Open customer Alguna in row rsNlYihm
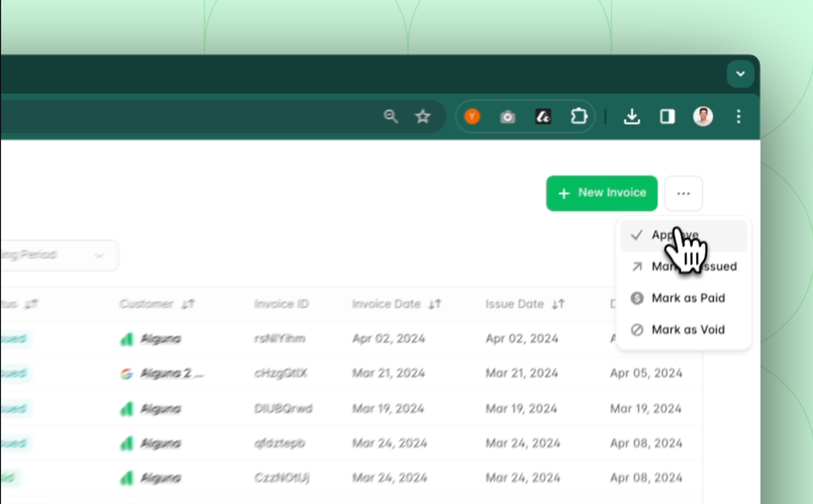The image size is (813, 504). pyautogui.click(x=160, y=339)
